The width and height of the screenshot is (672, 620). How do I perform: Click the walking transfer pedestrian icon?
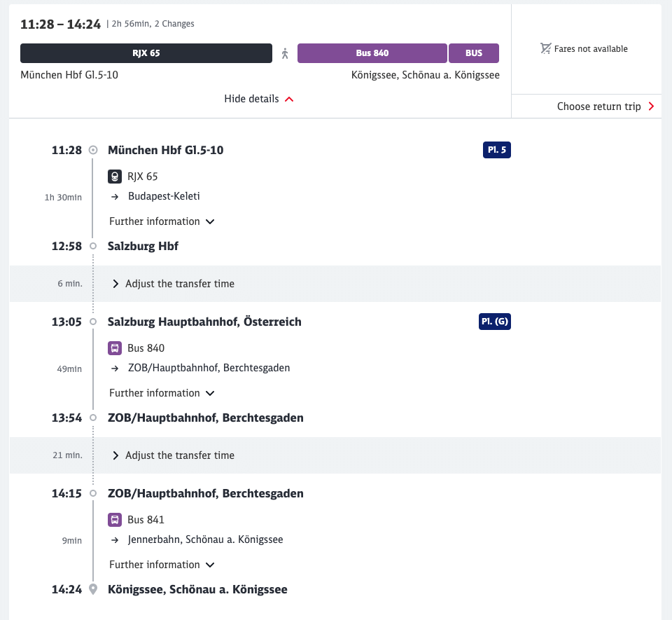tap(285, 53)
